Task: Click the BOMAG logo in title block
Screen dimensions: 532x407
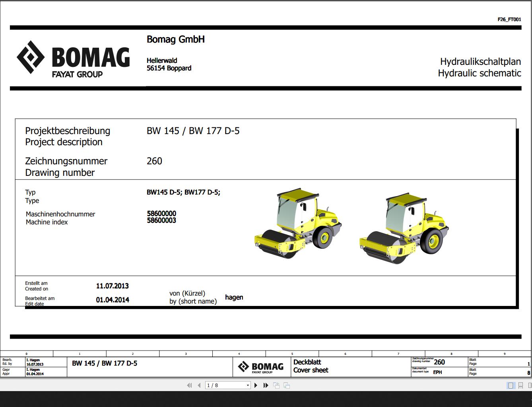Action: tap(261, 367)
